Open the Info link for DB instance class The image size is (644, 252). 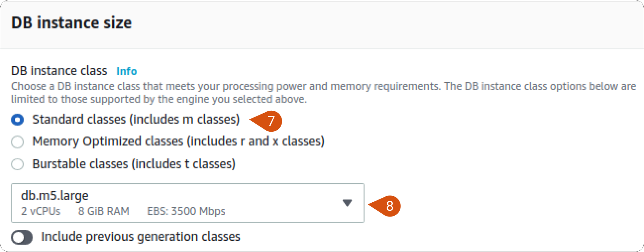tap(126, 71)
